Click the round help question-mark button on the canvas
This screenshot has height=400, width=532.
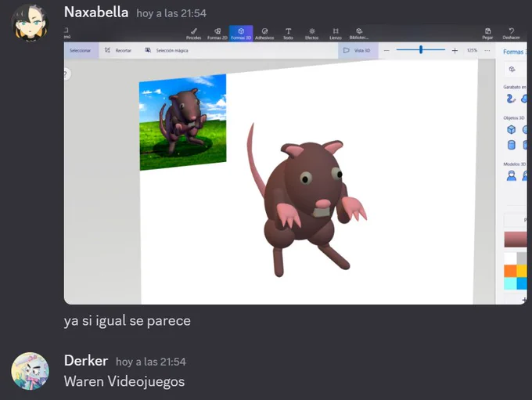click(x=66, y=74)
